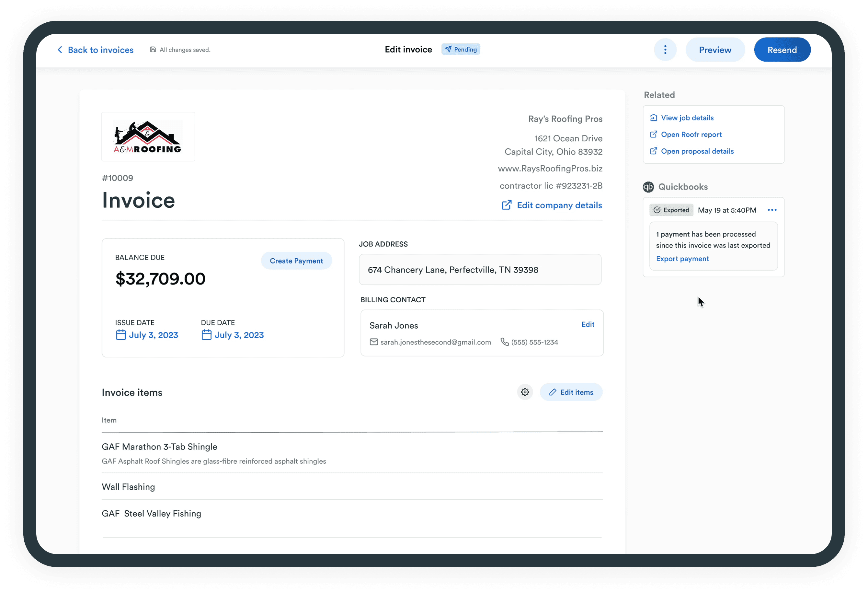Screen dimensions: 868x593
Task: Click Edit items button
Action: tap(571, 392)
